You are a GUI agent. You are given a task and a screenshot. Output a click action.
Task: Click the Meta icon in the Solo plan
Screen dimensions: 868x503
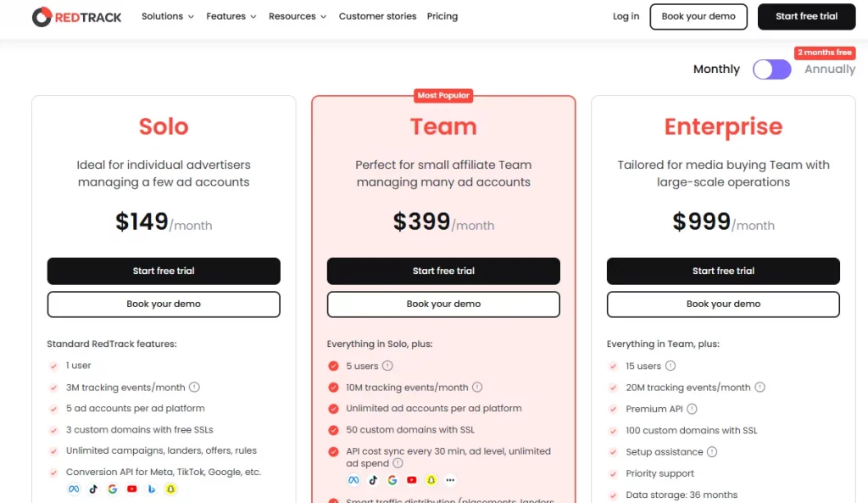coord(74,489)
